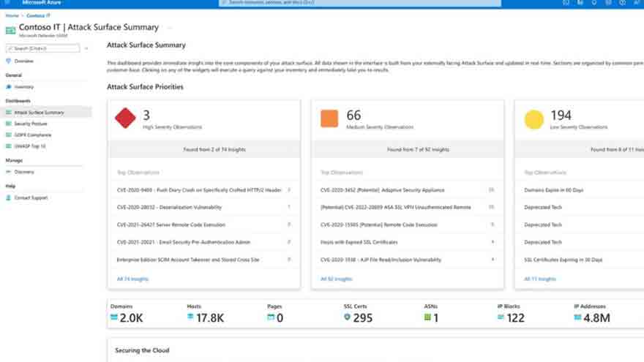Open Enterprise Edition SCIM Account Takeover observation
644x362 pixels.
[204, 260]
